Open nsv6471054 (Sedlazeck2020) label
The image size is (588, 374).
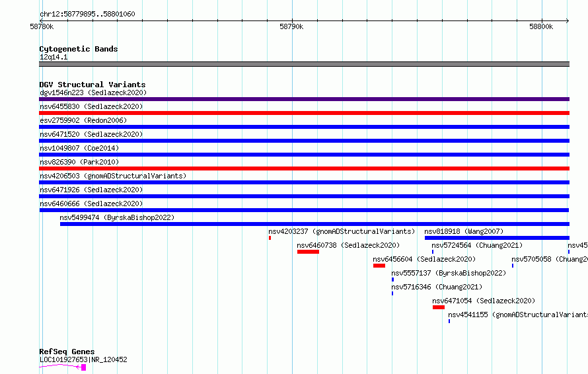pos(484,301)
